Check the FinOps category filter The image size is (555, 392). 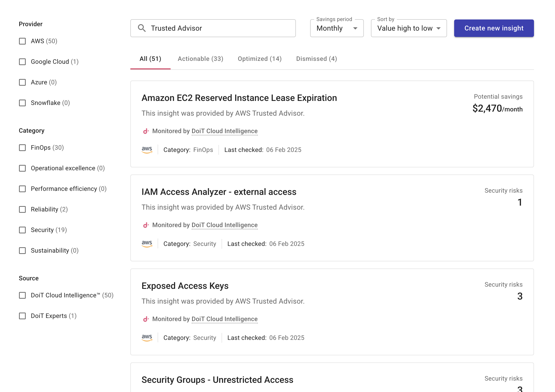click(23, 147)
